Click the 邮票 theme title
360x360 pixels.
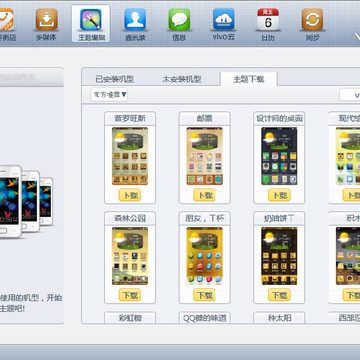pyautogui.click(x=205, y=119)
